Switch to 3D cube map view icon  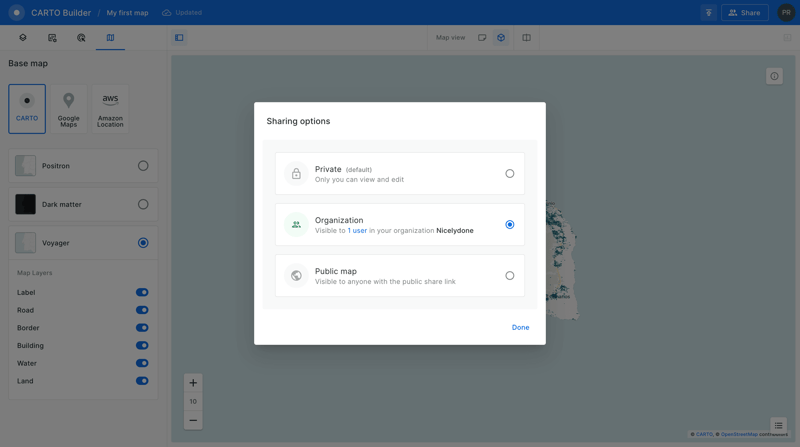(501, 38)
